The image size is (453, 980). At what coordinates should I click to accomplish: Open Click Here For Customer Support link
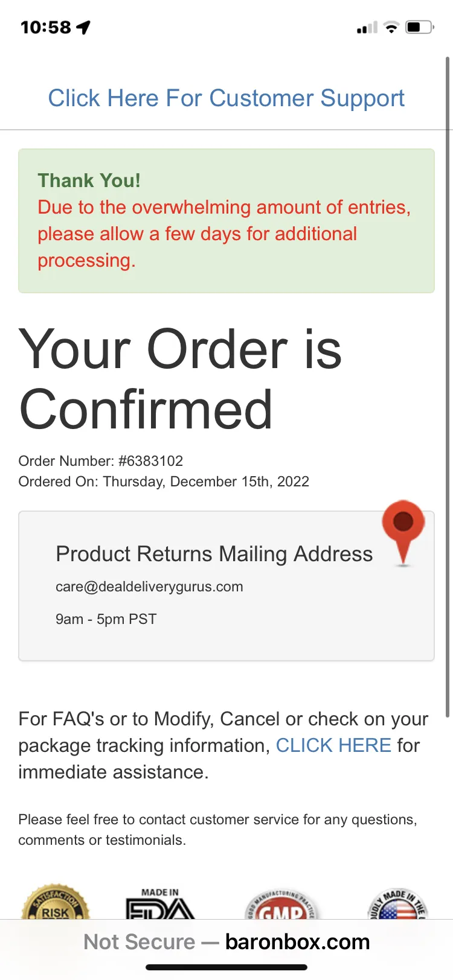[x=226, y=98]
